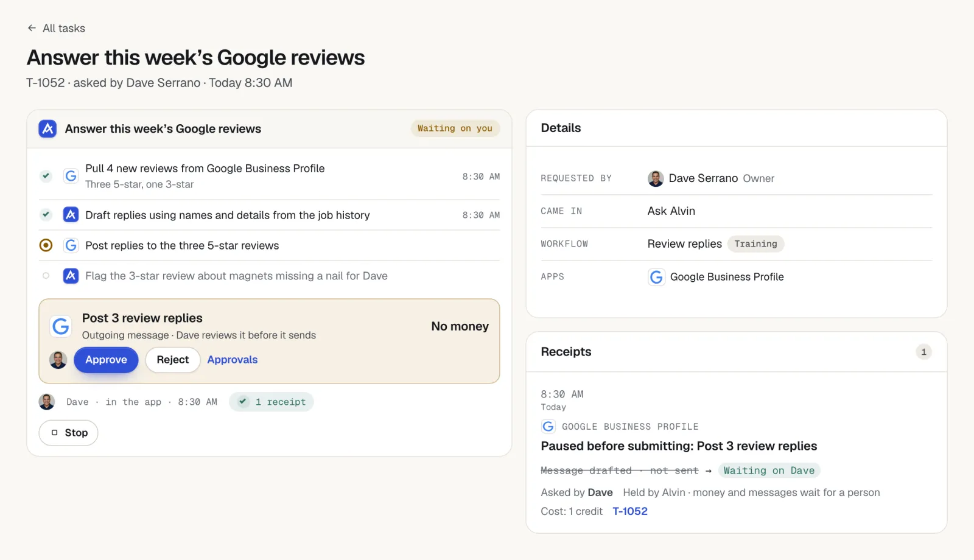Click the Google icon in the receipt entry

tap(548, 427)
